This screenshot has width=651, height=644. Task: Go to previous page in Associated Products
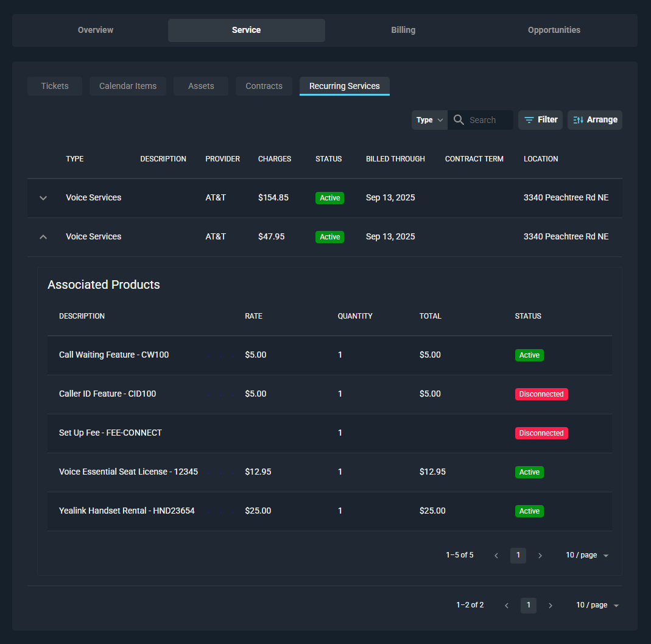[496, 556]
